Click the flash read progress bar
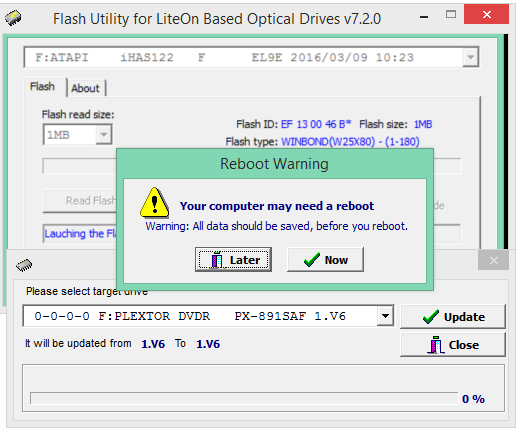This screenshot has width=521, height=434. (x=80, y=166)
